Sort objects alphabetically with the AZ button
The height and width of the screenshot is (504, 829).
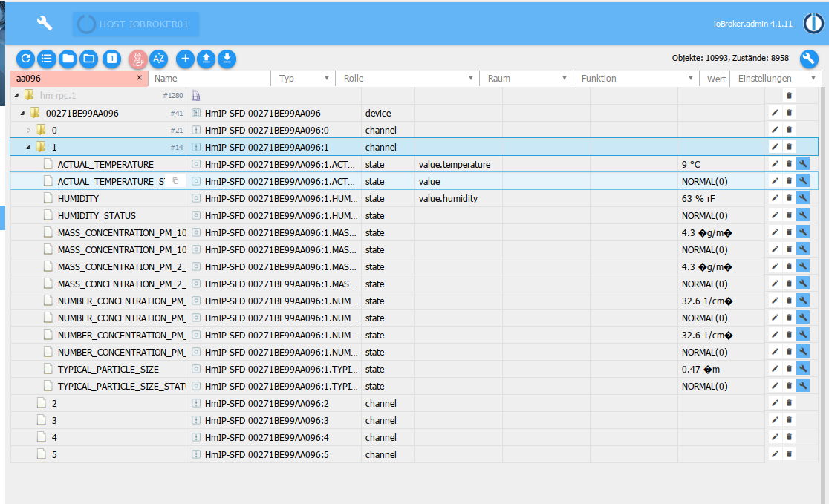click(x=159, y=59)
